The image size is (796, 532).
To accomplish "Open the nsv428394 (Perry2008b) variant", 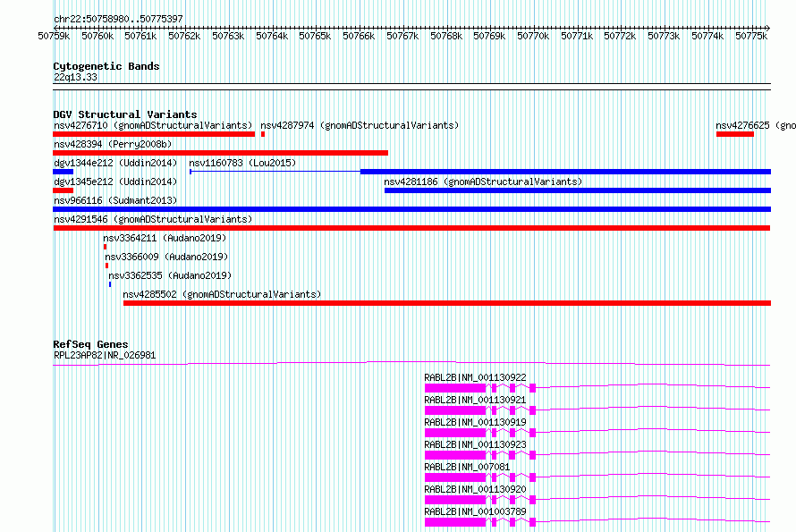I will (113, 144).
